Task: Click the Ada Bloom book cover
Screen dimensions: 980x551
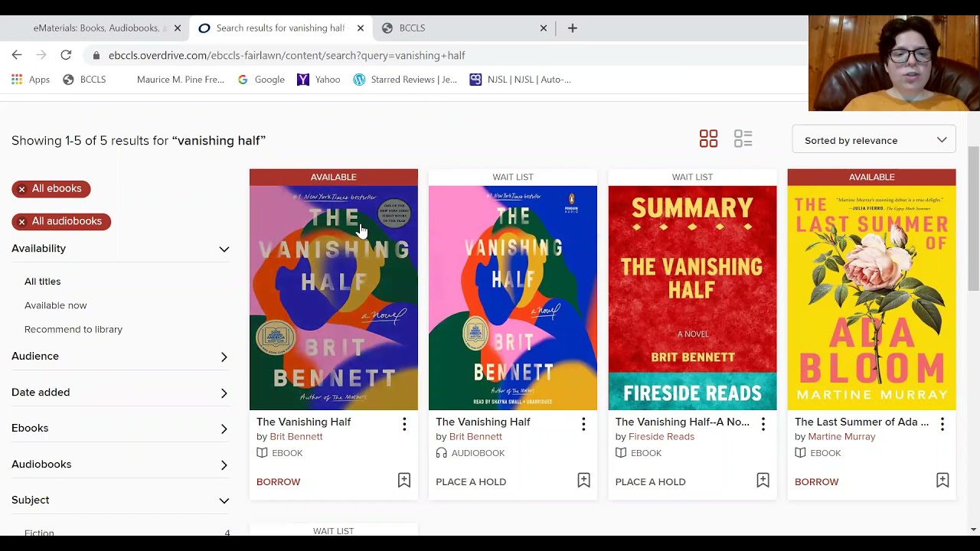Action: tap(871, 298)
